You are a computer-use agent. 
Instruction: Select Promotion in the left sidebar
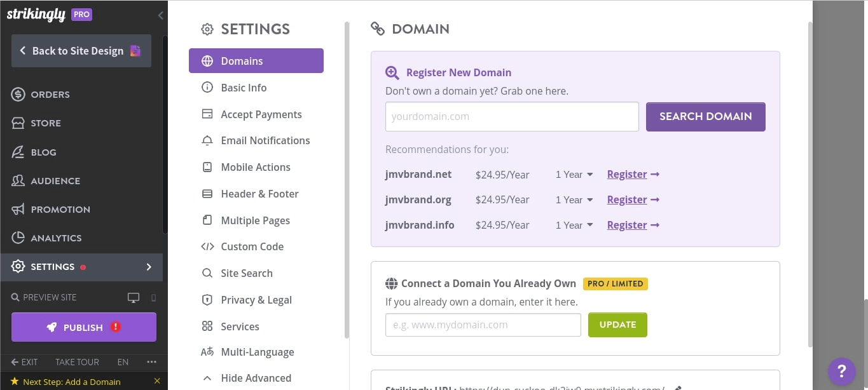coord(18,209)
